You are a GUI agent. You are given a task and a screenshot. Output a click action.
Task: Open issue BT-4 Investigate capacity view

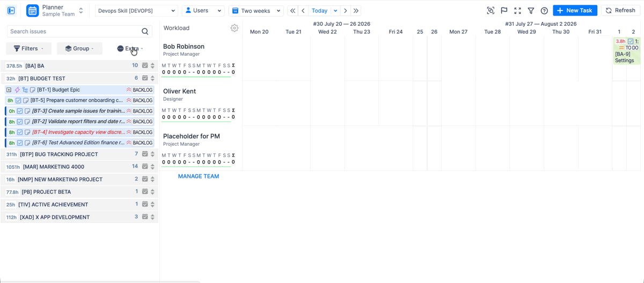78,132
